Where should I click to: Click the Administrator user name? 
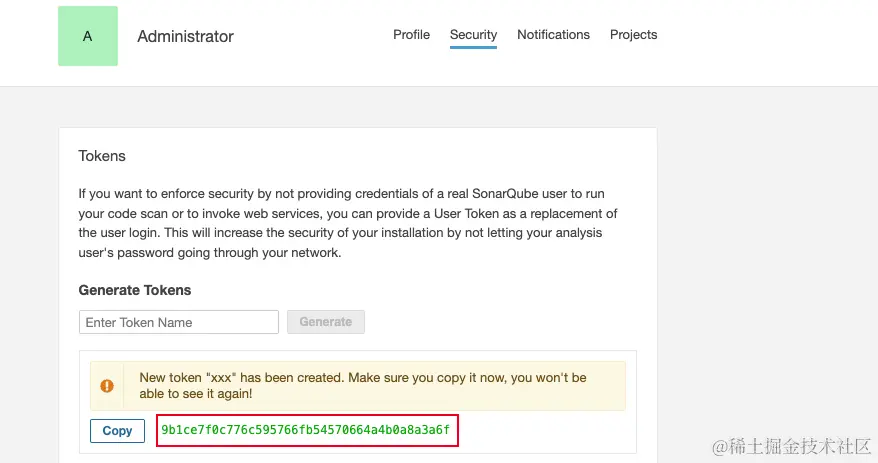coord(185,36)
